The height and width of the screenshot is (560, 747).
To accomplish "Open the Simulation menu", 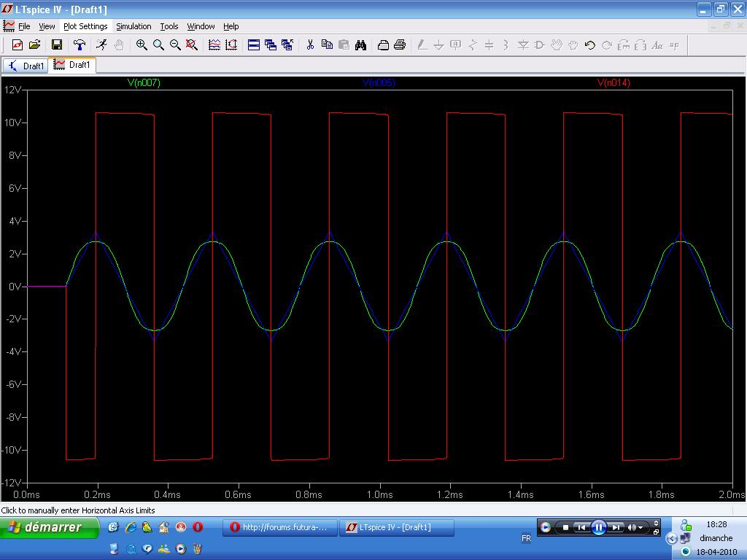I will pos(133,26).
